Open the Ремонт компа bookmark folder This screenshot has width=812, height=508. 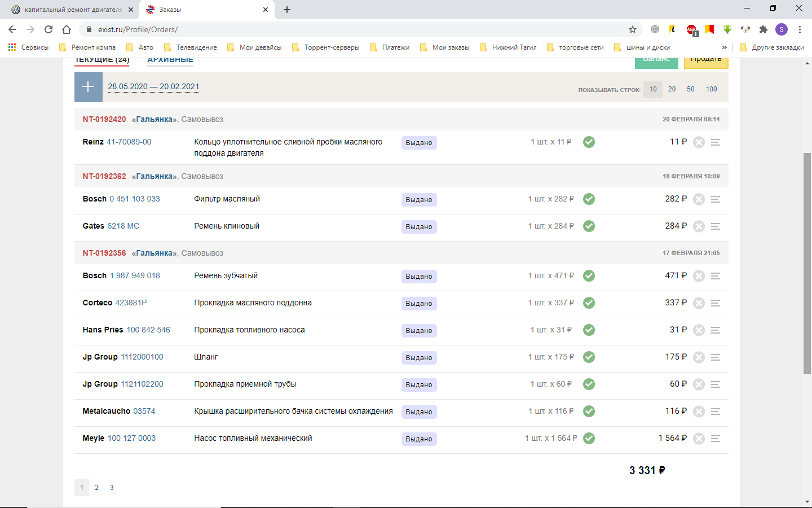coord(87,47)
